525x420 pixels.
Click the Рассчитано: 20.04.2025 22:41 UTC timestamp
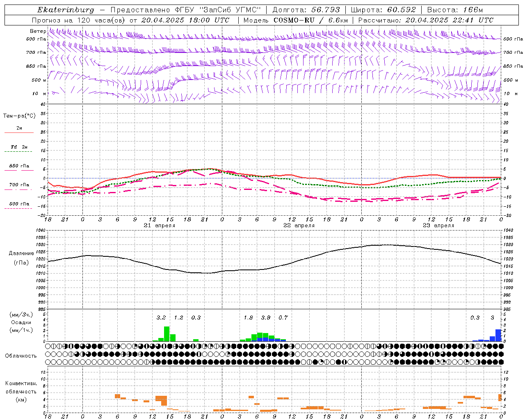click(x=426, y=20)
